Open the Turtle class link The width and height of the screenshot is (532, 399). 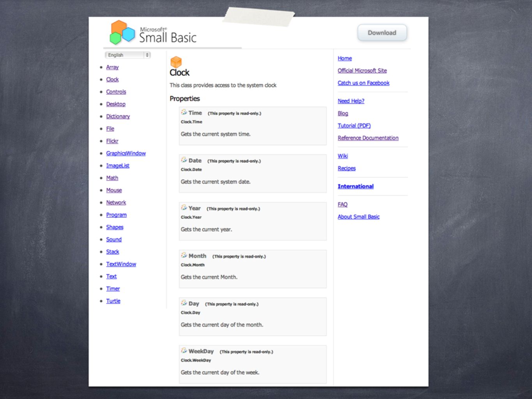point(113,301)
